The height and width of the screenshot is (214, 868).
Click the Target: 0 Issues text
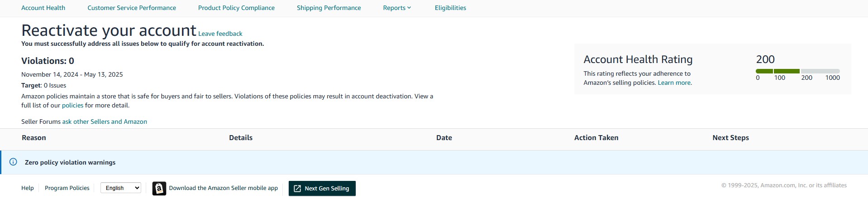43,85
